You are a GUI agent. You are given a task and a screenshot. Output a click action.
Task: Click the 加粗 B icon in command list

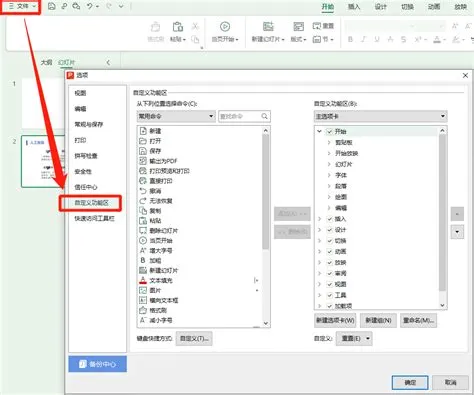(x=143, y=260)
